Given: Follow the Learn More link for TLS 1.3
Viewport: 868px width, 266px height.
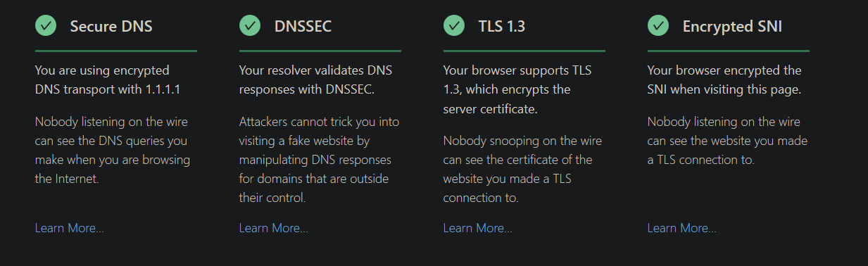Looking at the screenshot, I should click(x=478, y=228).
